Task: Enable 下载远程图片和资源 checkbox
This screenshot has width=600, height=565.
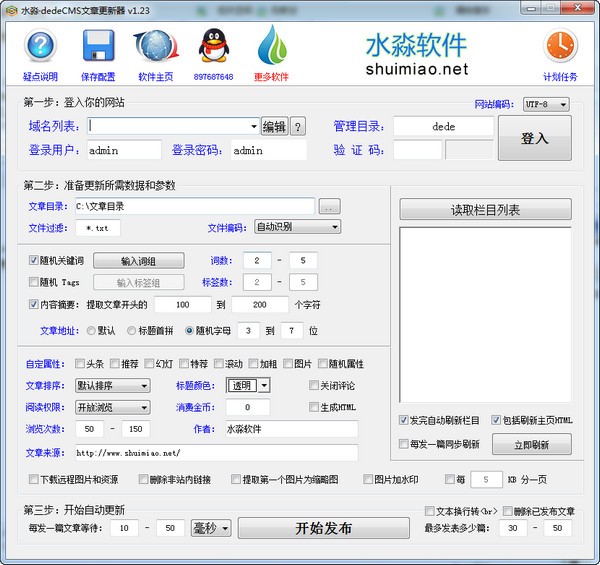Action: tap(33, 479)
